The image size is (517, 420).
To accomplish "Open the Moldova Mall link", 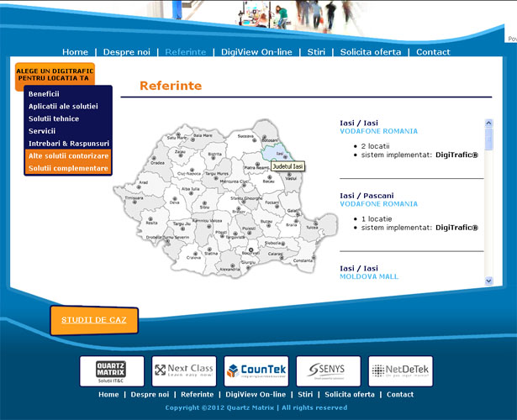I will (x=369, y=276).
